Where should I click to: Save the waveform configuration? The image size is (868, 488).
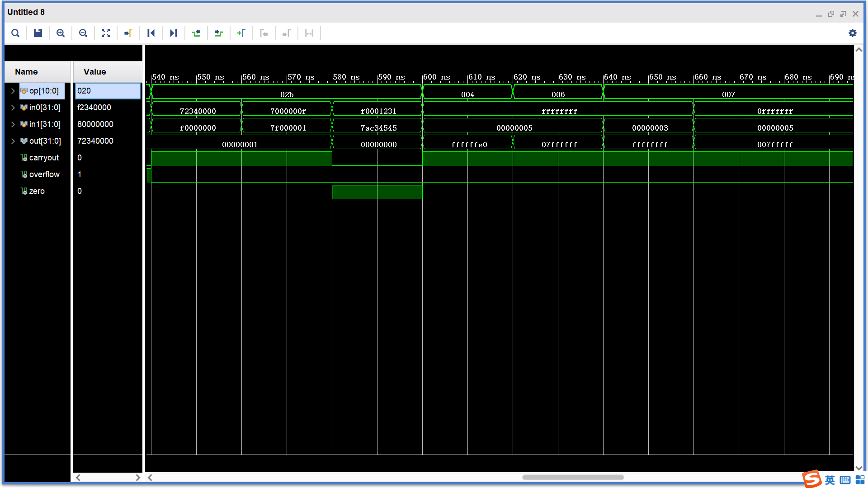click(38, 33)
